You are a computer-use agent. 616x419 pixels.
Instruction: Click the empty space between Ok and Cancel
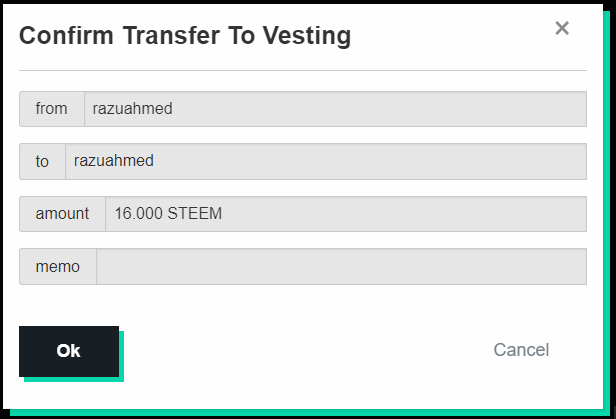[300, 350]
